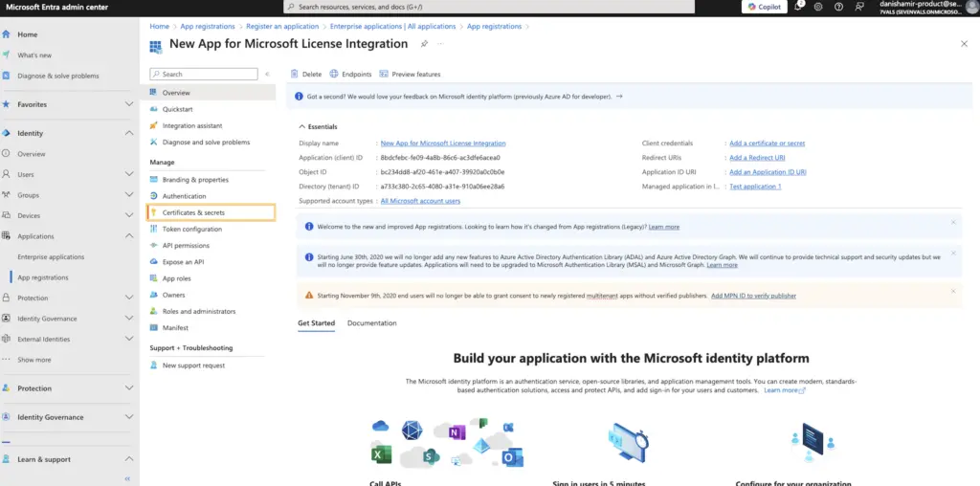Open the notifications bell icon
This screenshot has width=980, height=486.
click(799, 7)
